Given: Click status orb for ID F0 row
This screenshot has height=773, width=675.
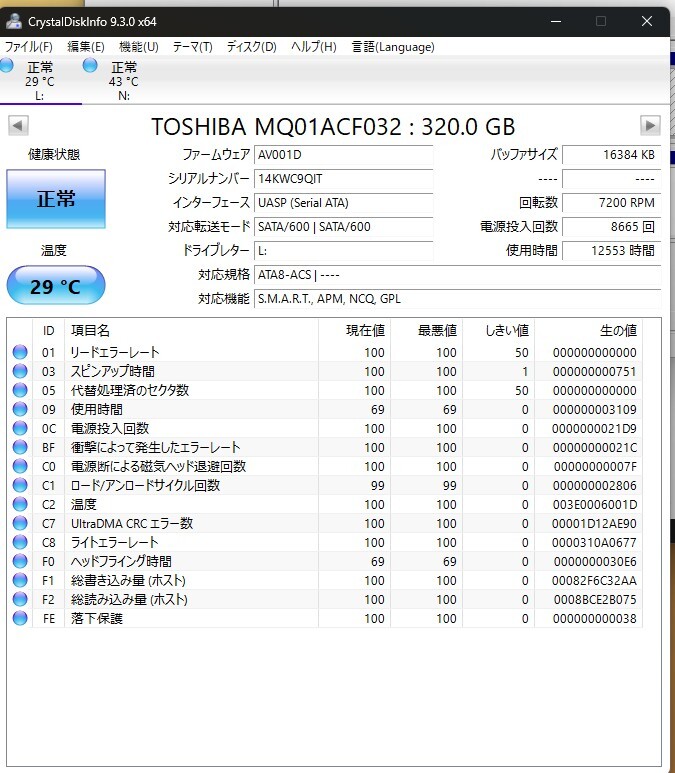Looking at the screenshot, I should (20, 561).
